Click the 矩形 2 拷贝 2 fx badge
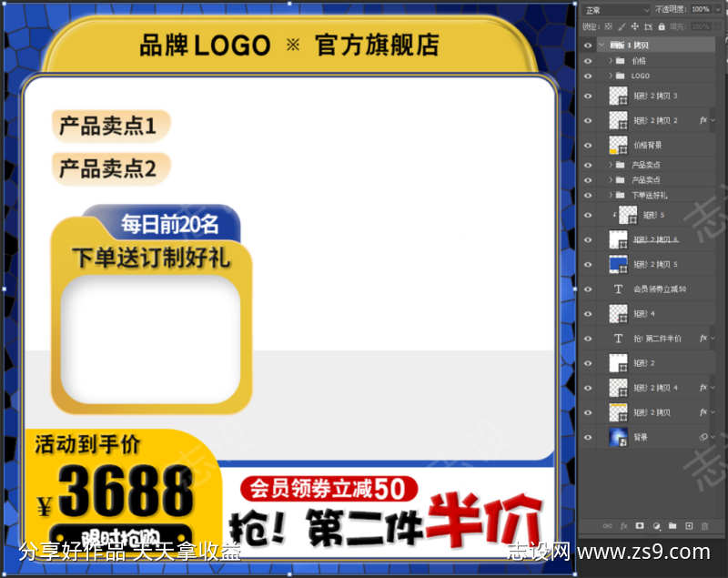 pos(705,119)
